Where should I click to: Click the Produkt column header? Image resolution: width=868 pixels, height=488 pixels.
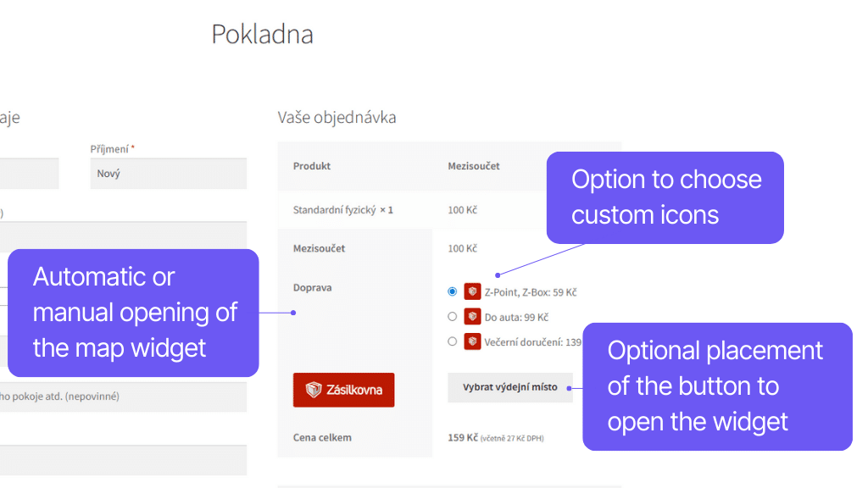pos(311,166)
